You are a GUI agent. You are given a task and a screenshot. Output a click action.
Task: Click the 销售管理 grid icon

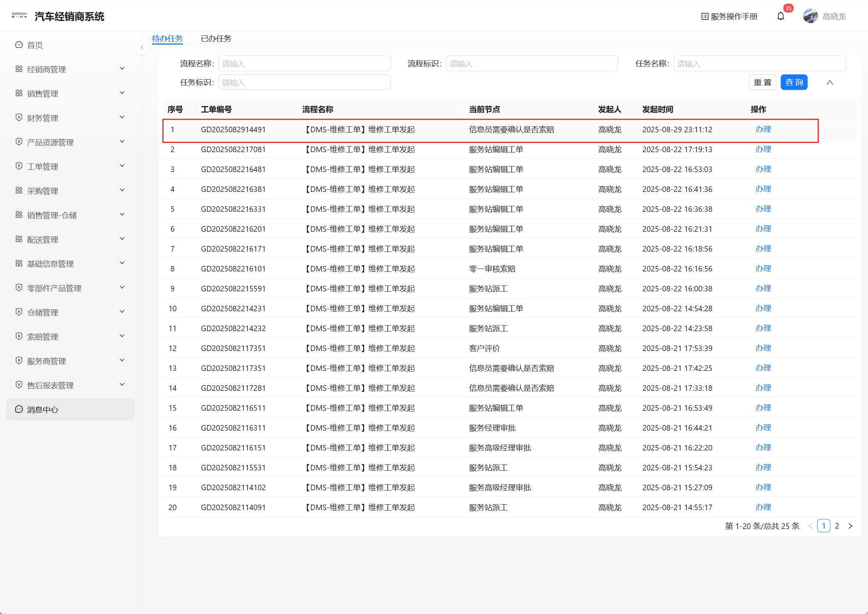(19, 94)
